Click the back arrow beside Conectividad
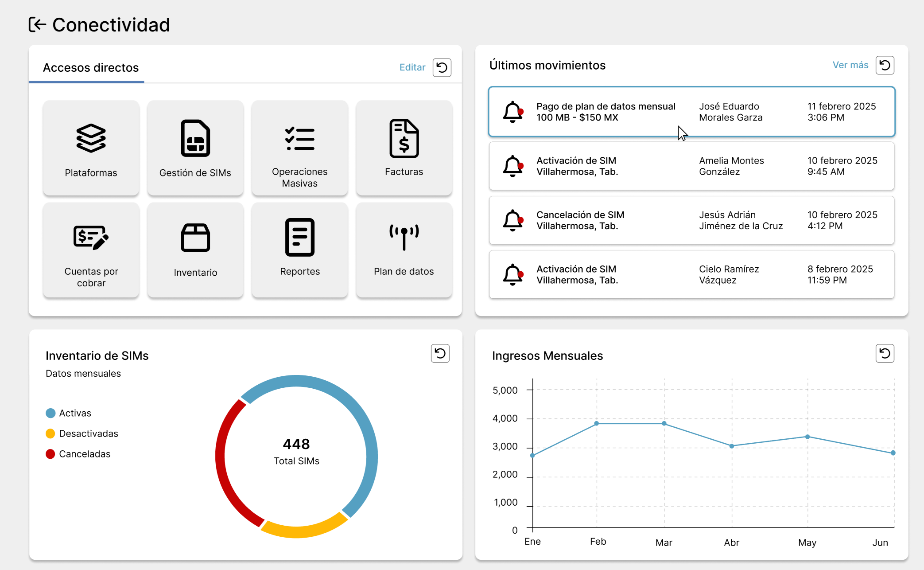924x570 pixels. (37, 25)
